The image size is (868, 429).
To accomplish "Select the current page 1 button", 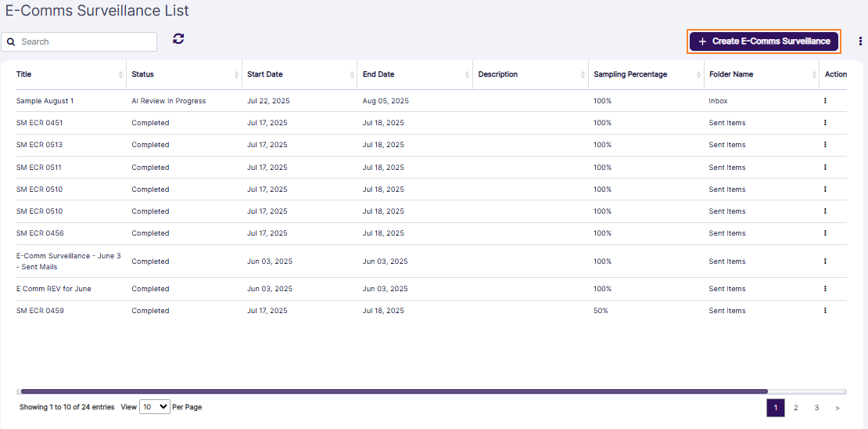I will (x=775, y=408).
